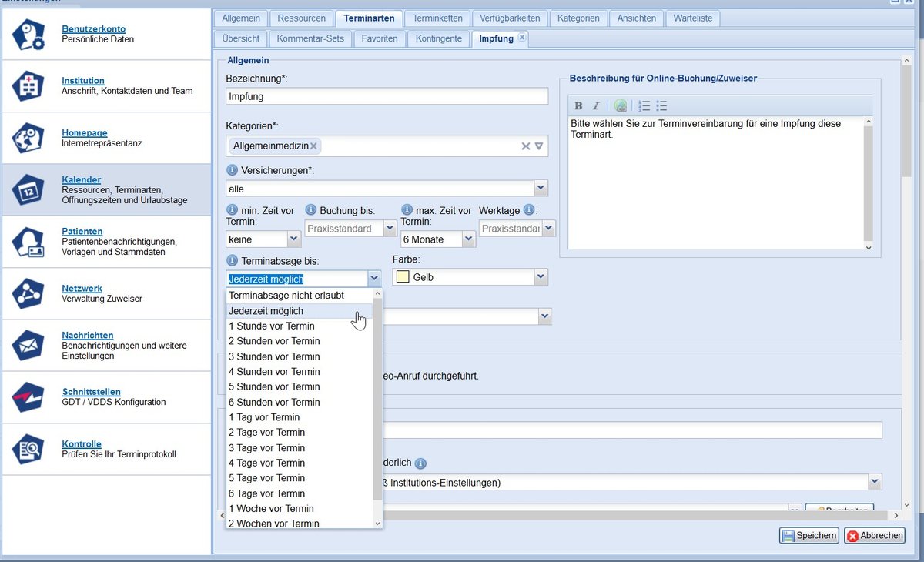This screenshot has height=562, width=924.
Task: Click info icon next to Versicherungen
Action: (x=232, y=170)
